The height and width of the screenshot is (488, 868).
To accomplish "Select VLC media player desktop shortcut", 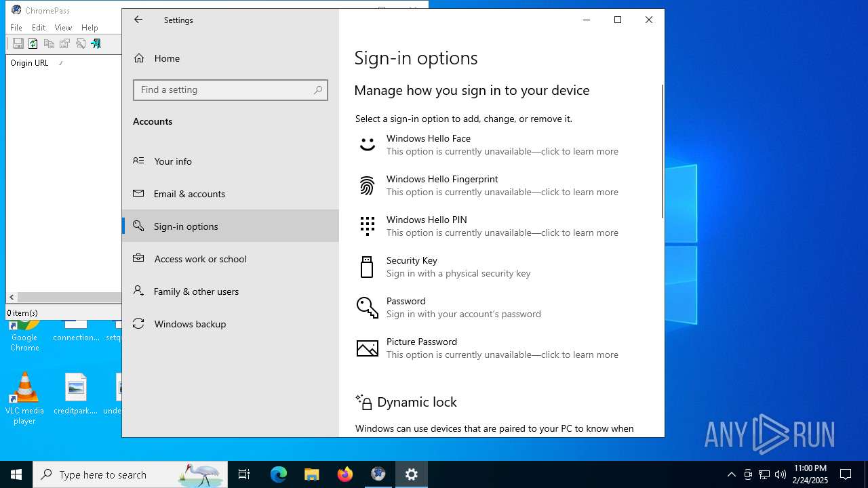I will pyautogui.click(x=24, y=398).
